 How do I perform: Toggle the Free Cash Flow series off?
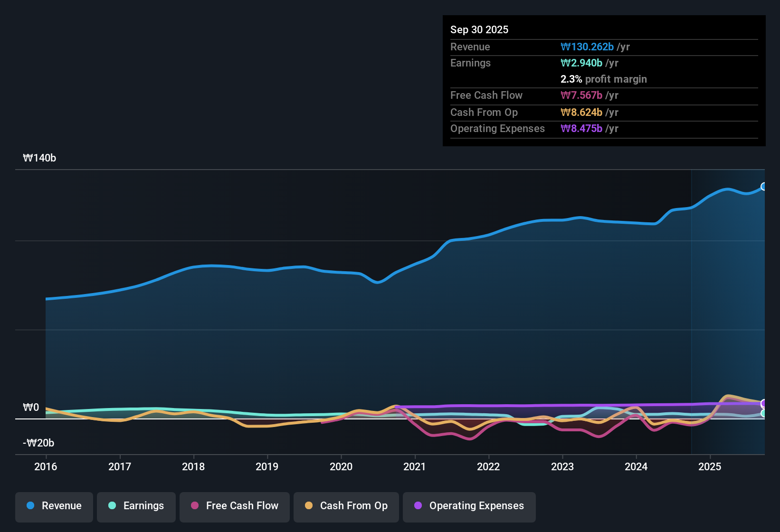(x=234, y=506)
